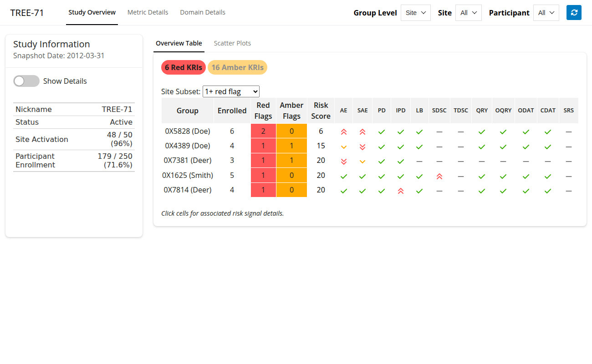Viewport: 592px width, 364px height.
Task: Click the Red Flags cell for 0X5828
Action: point(263,131)
